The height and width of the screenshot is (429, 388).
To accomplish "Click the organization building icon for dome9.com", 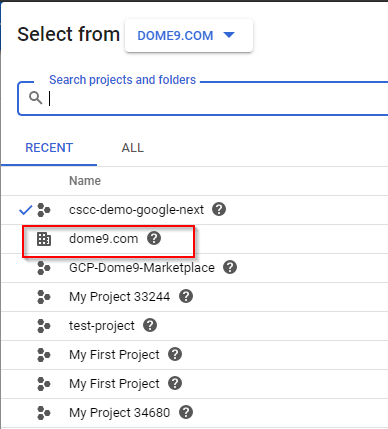I will click(x=44, y=239).
